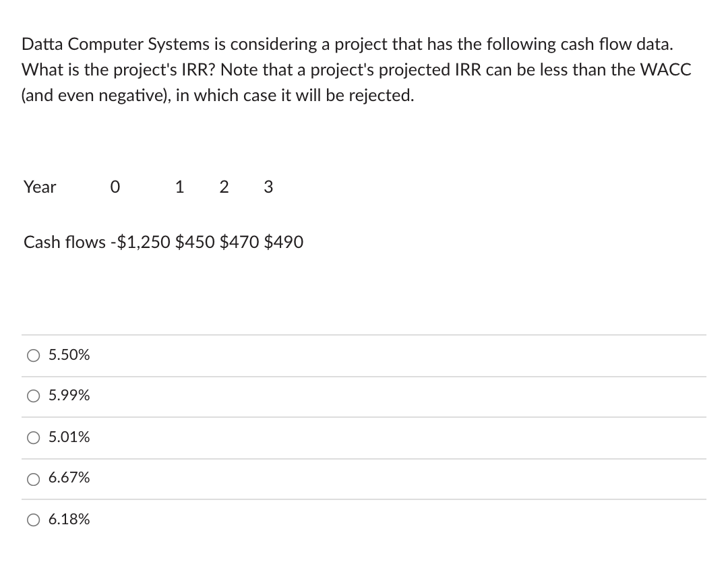
Task: Click the 5.50% answer label text
Action: [x=69, y=355]
